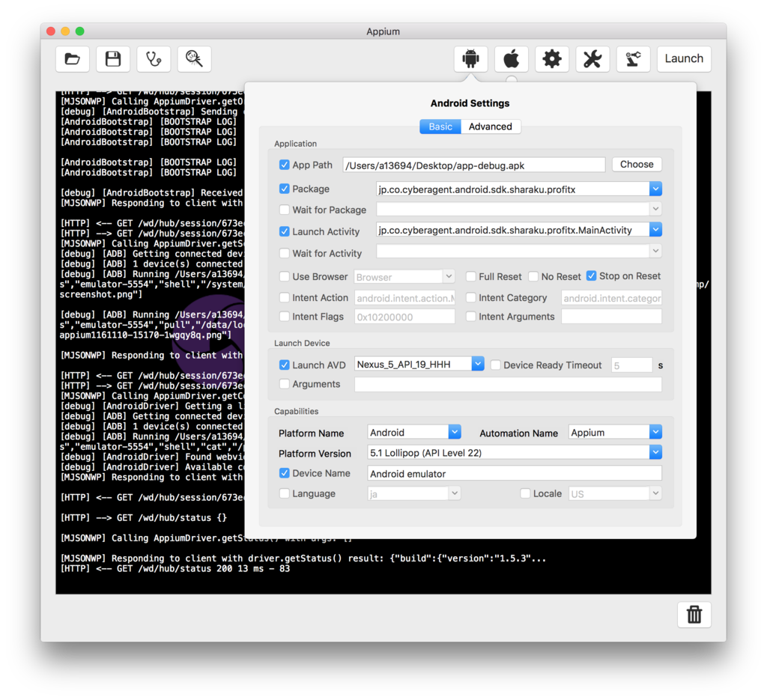This screenshot has width=767, height=700.
Task: Enable Launch Device Arguments checkbox
Action: (x=284, y=384)
